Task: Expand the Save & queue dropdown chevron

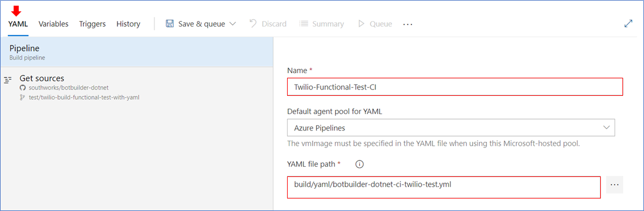Action: (233, 24)
